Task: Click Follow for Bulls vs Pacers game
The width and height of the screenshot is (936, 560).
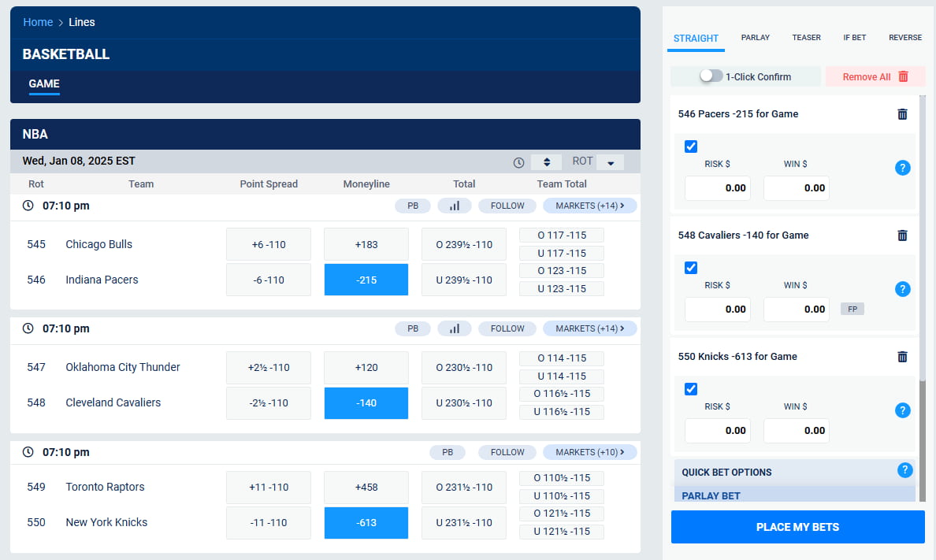Action: (x=507, y=206)
